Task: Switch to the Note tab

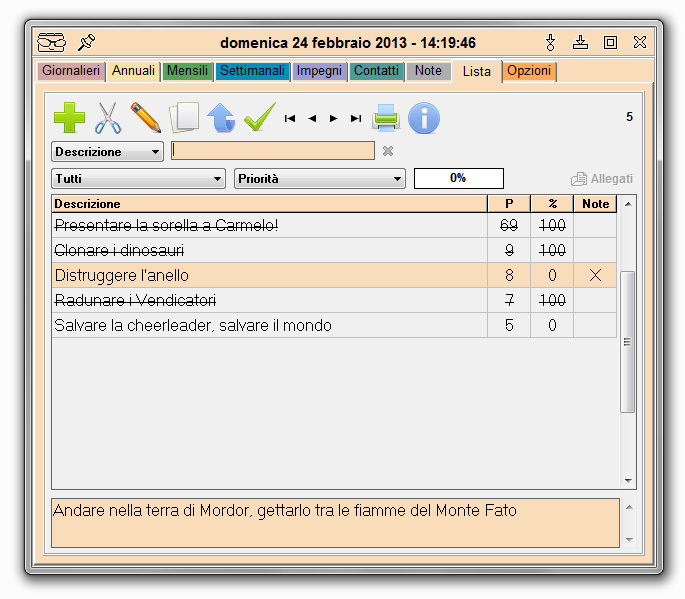Action: (428, 71)
